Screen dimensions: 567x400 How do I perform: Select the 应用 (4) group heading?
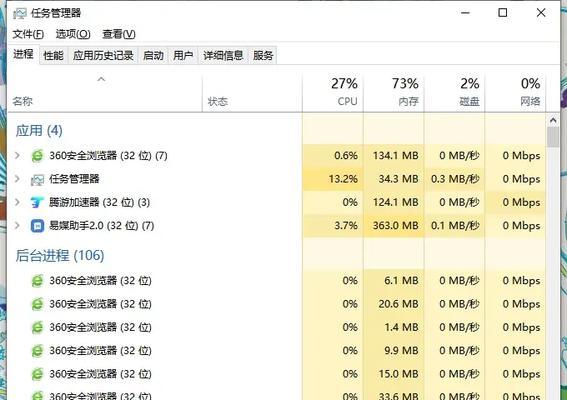[39, 131]
